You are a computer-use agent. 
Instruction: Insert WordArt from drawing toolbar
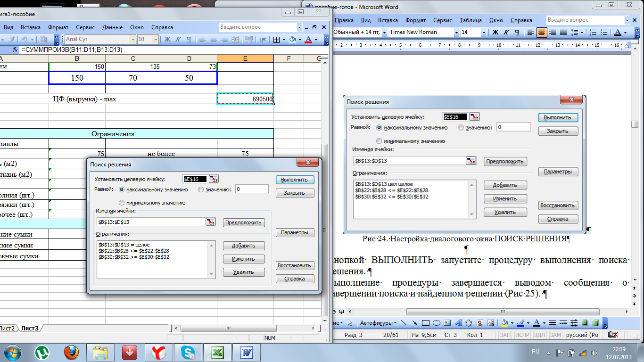[x=458, y=323]
